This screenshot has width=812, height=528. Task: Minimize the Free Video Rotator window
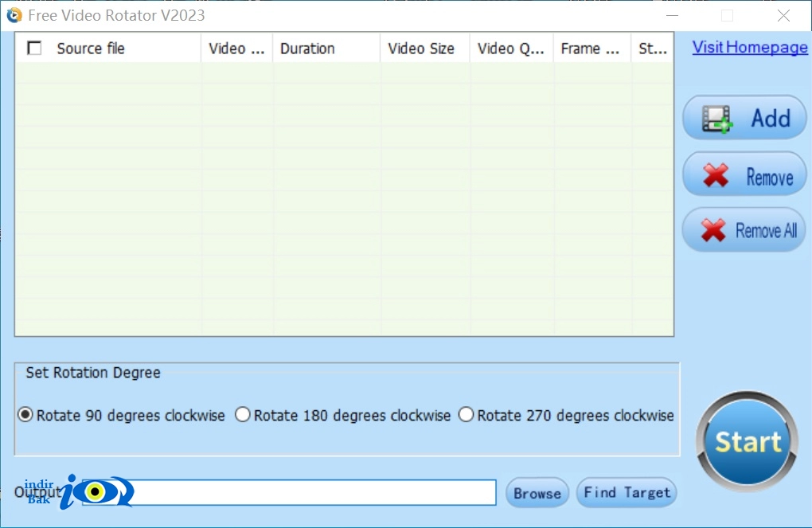(672, 16)
